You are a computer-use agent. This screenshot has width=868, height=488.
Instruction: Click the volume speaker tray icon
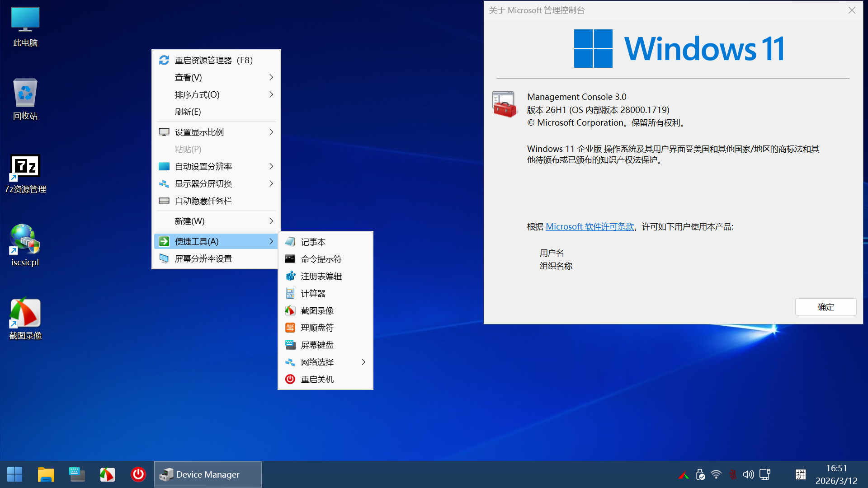748,474
